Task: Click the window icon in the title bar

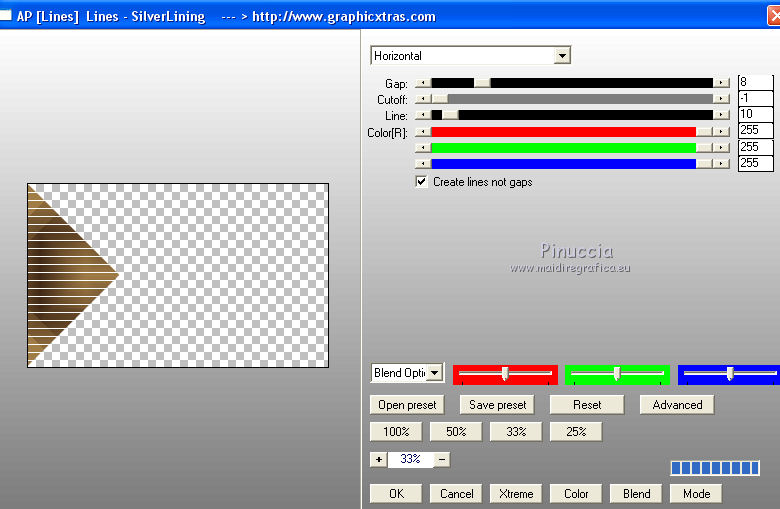Action: pyautogui.click(x=5, y=15)
